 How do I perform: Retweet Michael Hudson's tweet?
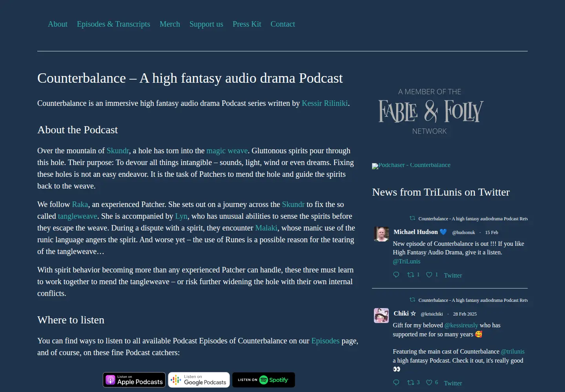click(x=414, y=275)
